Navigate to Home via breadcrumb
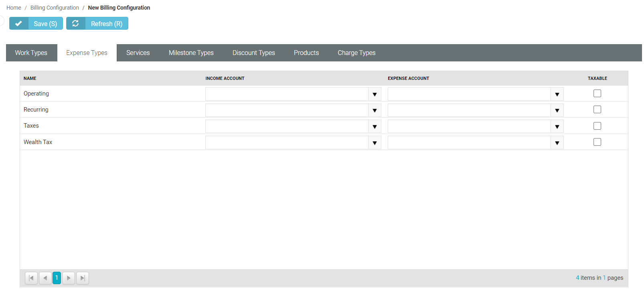Screen dimensions: 644x289 pyautogui.click(x=14, y=8)
